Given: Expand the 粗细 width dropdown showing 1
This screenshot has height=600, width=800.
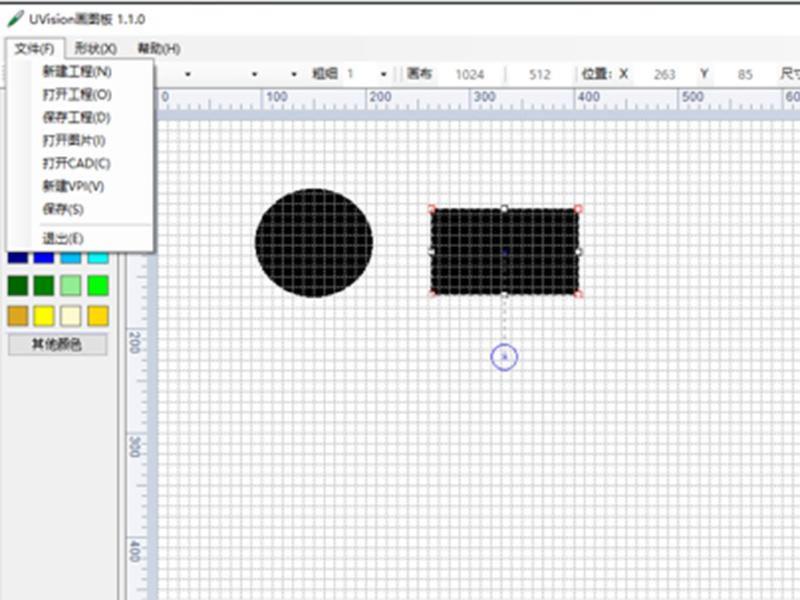Looking at the screenshot, I should click(x=384, y=74).
